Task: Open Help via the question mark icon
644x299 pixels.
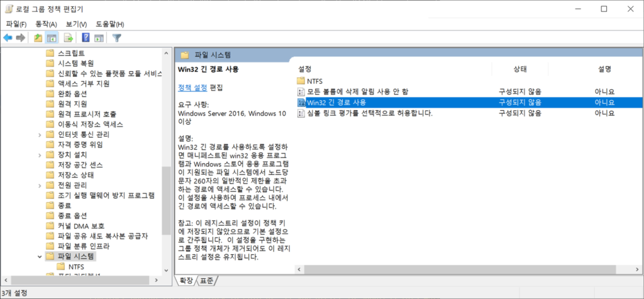Action: coord(86,38)
